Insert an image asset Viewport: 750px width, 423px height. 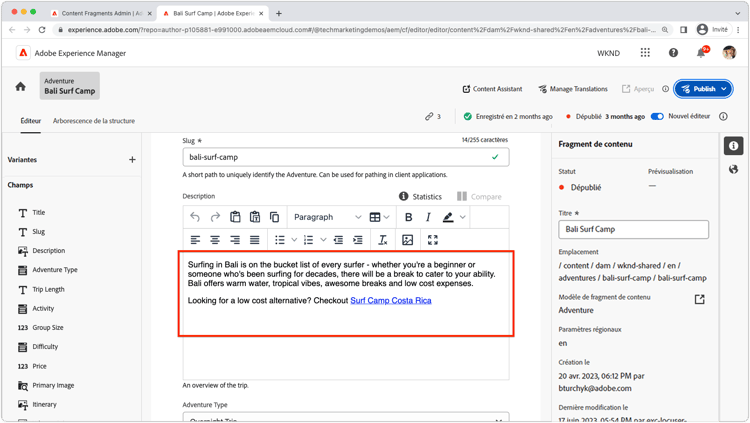click(408, 240)
